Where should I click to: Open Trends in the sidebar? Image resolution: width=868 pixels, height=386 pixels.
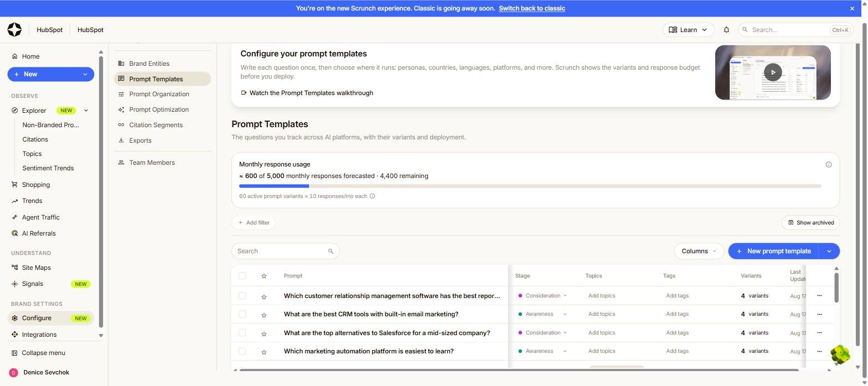[32, 201]
